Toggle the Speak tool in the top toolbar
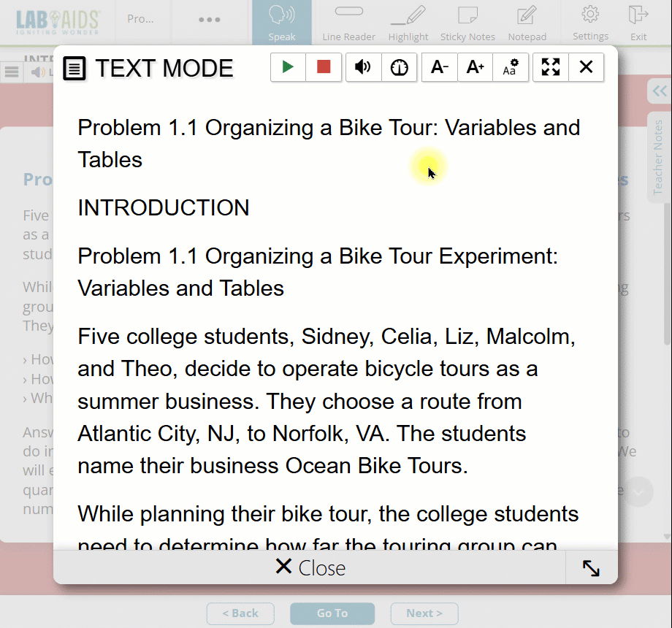This screenshot has width=672, height=628. [281, 23]
